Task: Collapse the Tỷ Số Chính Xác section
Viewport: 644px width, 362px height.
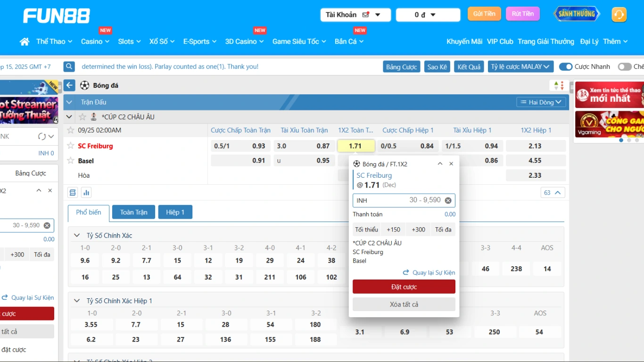Action: pos(77,235)
